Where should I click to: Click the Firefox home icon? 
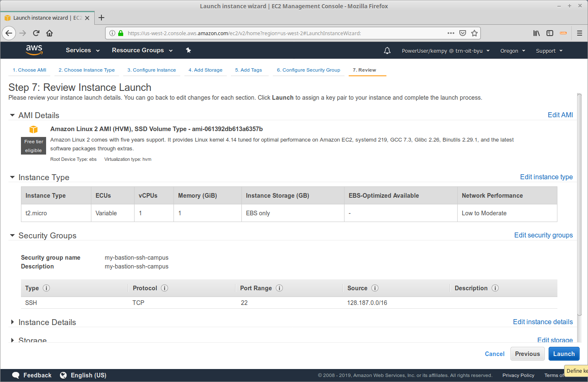point(49,33)
